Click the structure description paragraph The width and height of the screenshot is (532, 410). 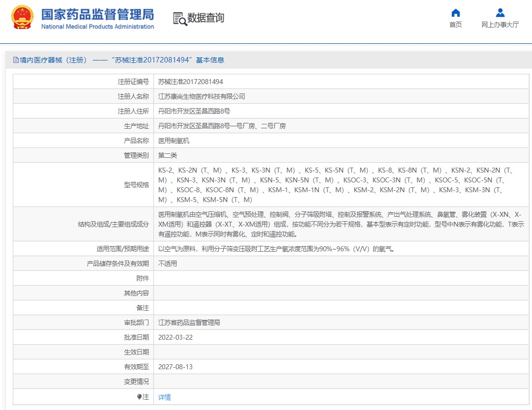(x=341, y=224)
